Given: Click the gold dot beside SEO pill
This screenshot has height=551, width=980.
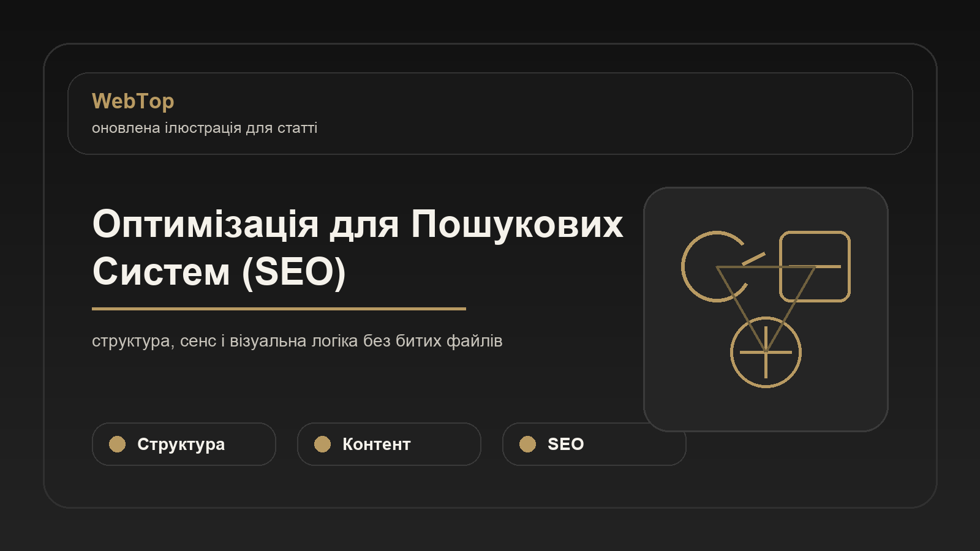Looking at the screenshot, I should (x=527, y=444).
